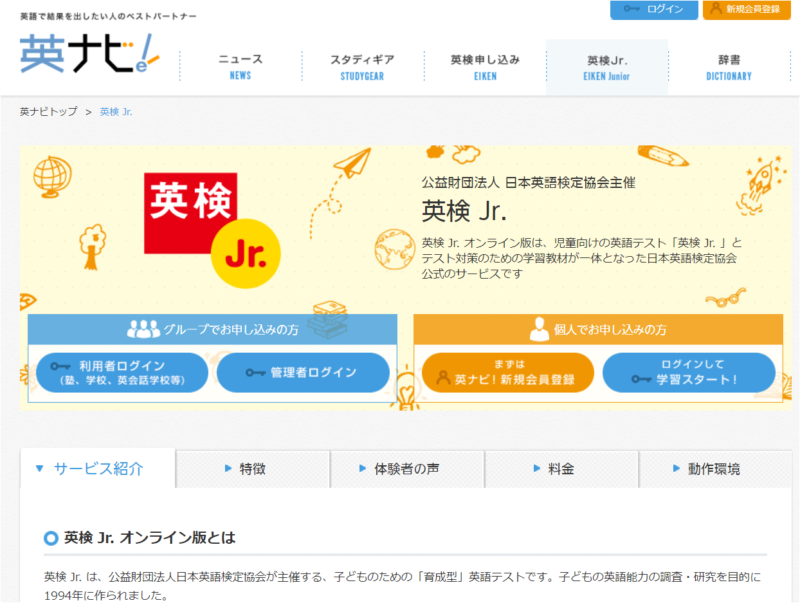Open the 辞書 DICTIONARY menu
The image size is (800, 603).
tap(729, 67)
